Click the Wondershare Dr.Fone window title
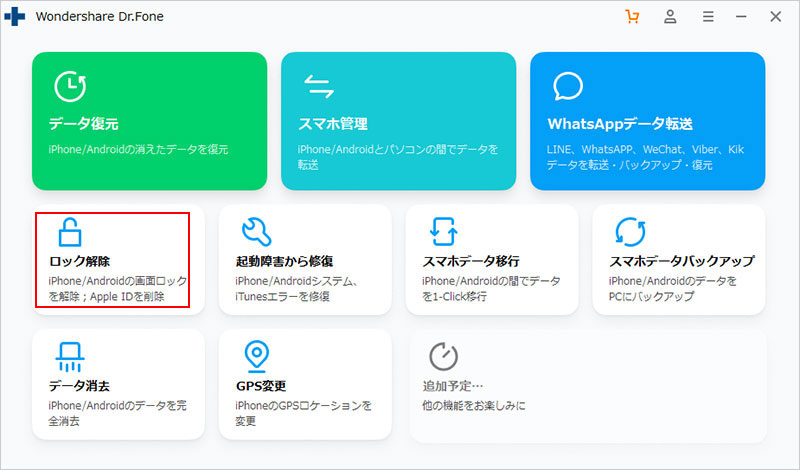Viewport: 800px width, 470px height. point(99,16)
